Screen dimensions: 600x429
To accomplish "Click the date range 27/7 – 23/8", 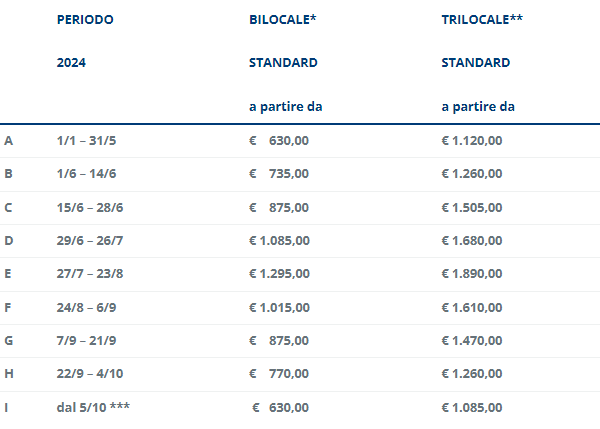I will point(90,274).
